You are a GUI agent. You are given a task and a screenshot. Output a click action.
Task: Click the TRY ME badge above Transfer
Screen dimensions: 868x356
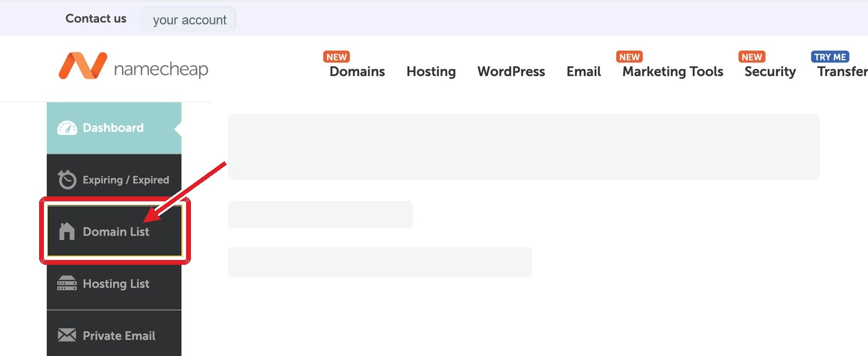pos(830,57)
